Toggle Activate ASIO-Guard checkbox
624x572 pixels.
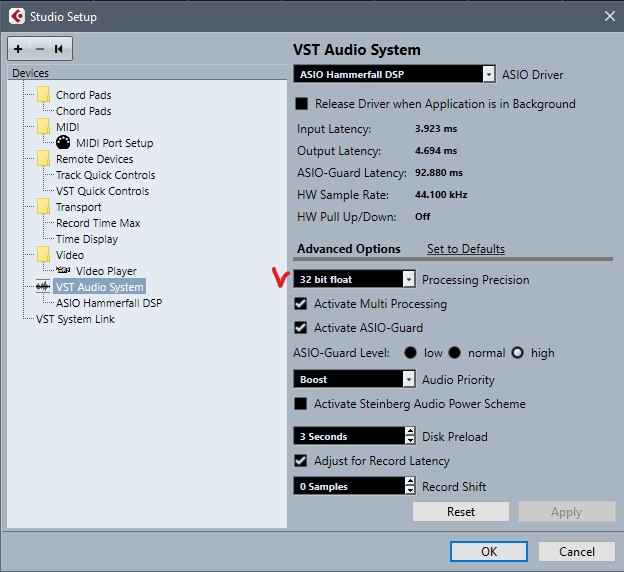(x=300, y=328)
